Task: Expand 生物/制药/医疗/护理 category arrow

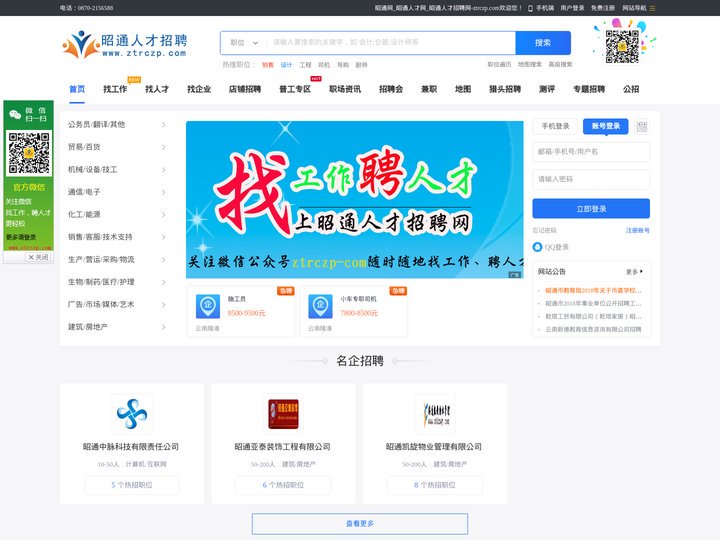Action: click(163, 282)
